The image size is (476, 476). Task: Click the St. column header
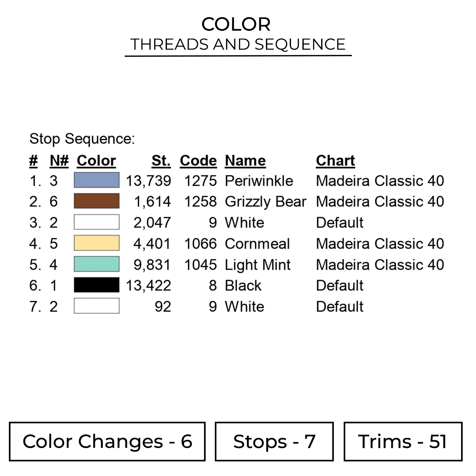161,161
